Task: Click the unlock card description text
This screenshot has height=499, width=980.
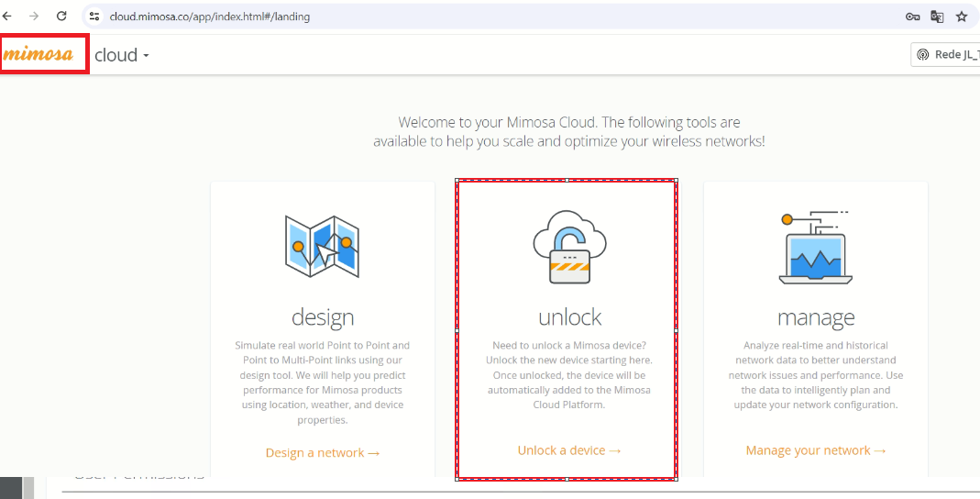Action: tap(569, 374)
